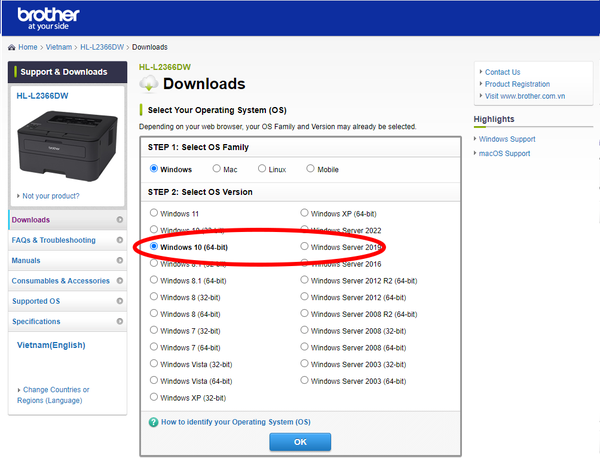This screenshot has width=600, height=458.
Task: Click the HL-L2366DW printer image
Action: [x=67, y=145]
